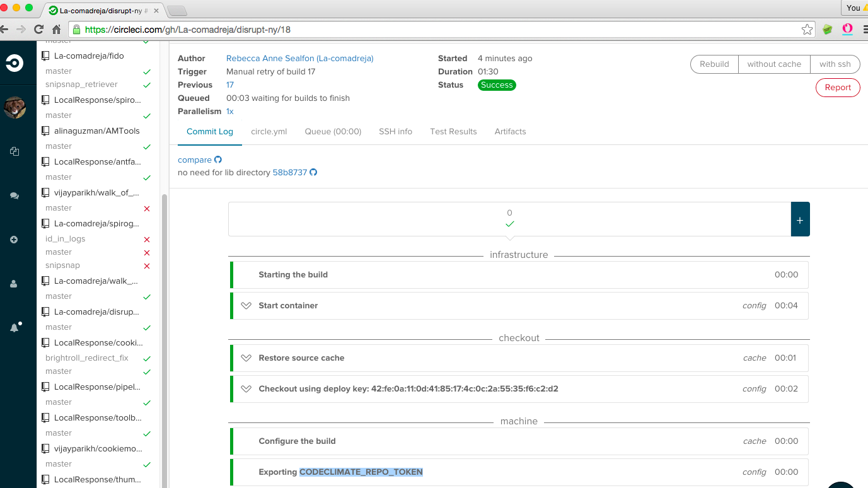Click the repo icon beside alinaguzman/AMTools
Viewport: 868px width, 488px height.
click(x=45, y=131)
